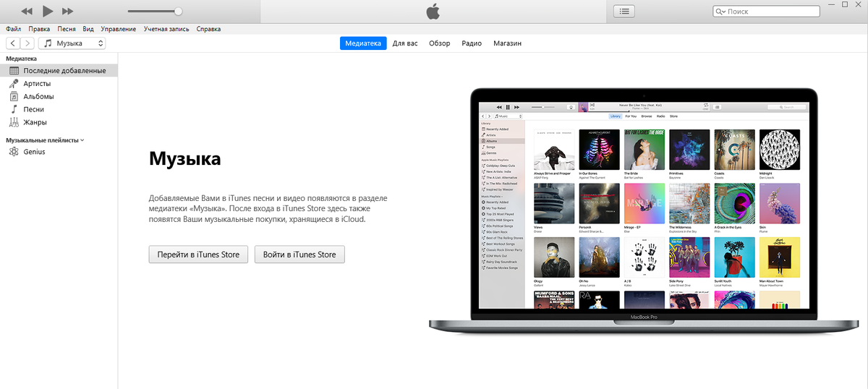Image resolution: width=868 pixels, height=389 pixels.
Task: Go forward with the right arrow button
Action: (27, 43)
